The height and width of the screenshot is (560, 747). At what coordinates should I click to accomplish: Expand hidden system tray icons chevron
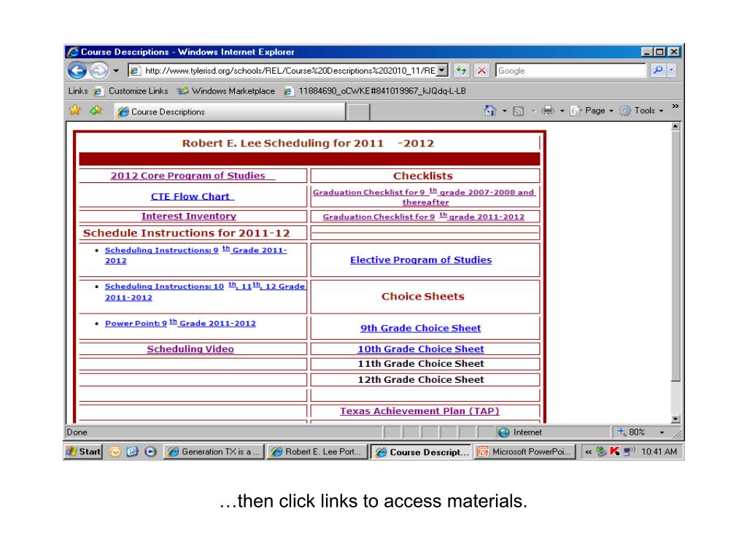point(589,452)
